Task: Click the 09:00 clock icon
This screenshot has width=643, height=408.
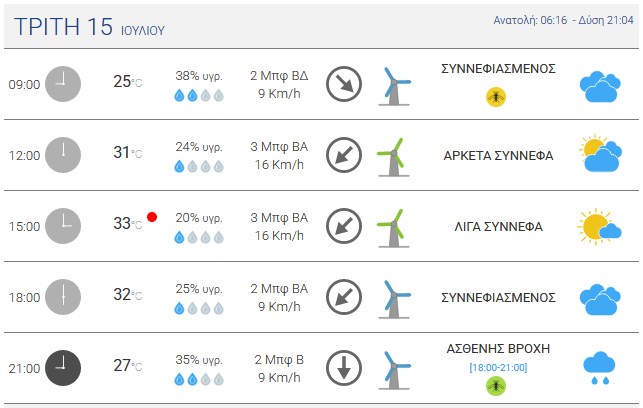Action: pyautogui.click(x=63, y=84)
